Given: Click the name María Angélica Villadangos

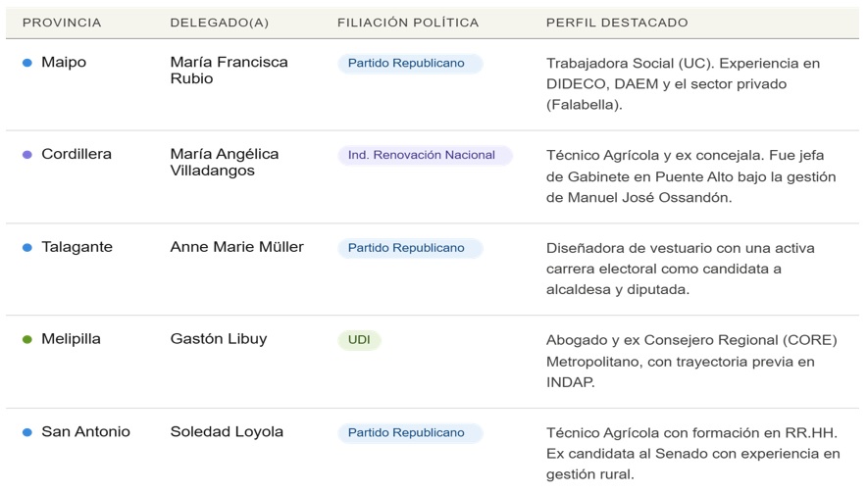Looking at the screenshot, I should (x=225, y=163).
